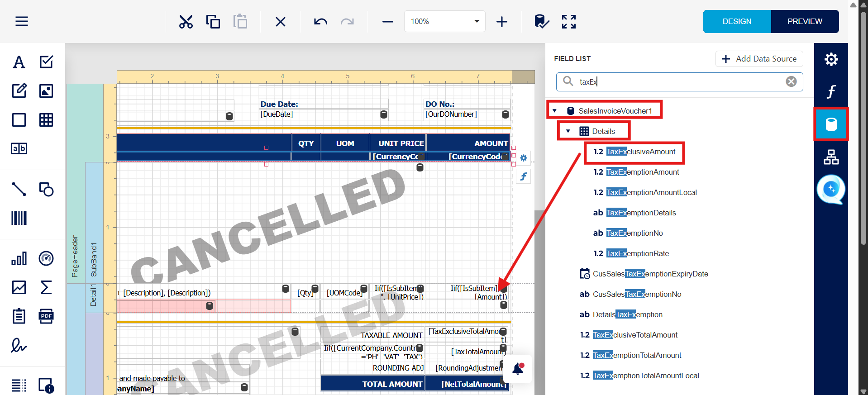Select the Page Info control tool
This screenshot has height=395, width=868.
[46, 385]
